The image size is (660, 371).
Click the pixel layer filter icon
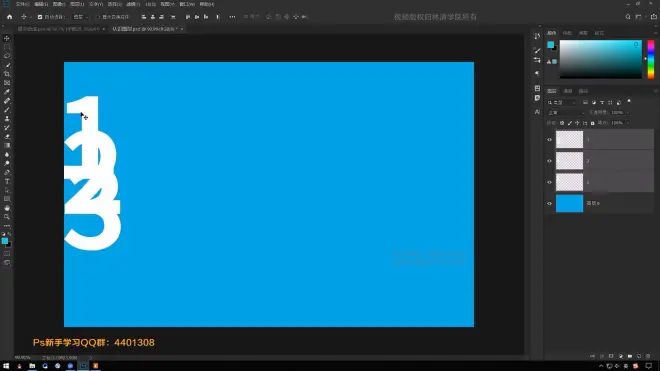pos(585,102)
